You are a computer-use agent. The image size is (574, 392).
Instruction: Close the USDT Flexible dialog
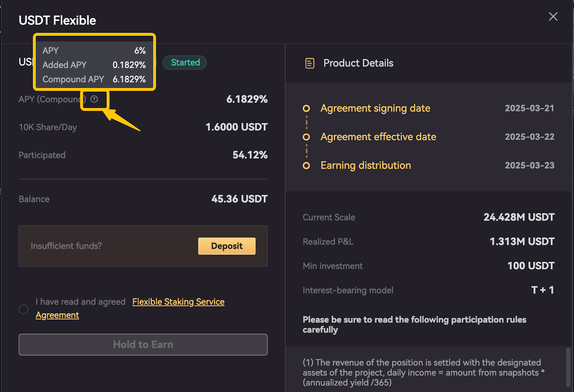(553, 16)
